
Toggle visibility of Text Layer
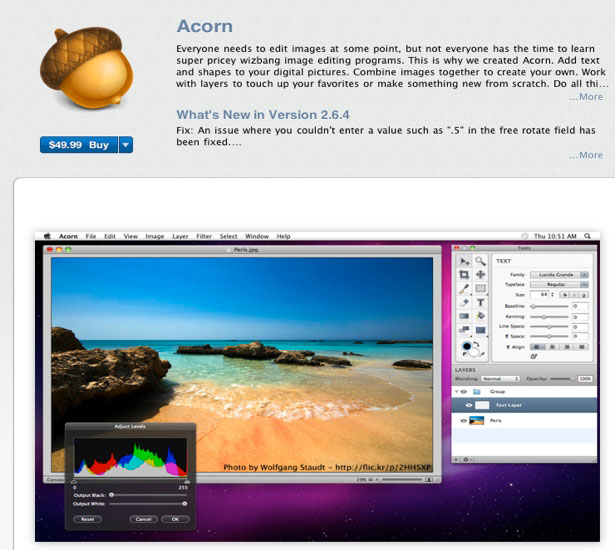pyautogui.click(x=468, y=405)
